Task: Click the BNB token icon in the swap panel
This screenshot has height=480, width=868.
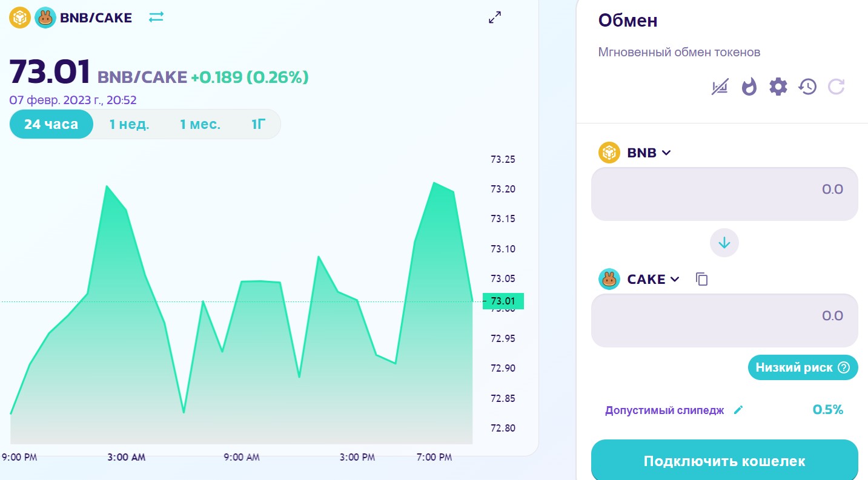Action: [x=609, y=153]
